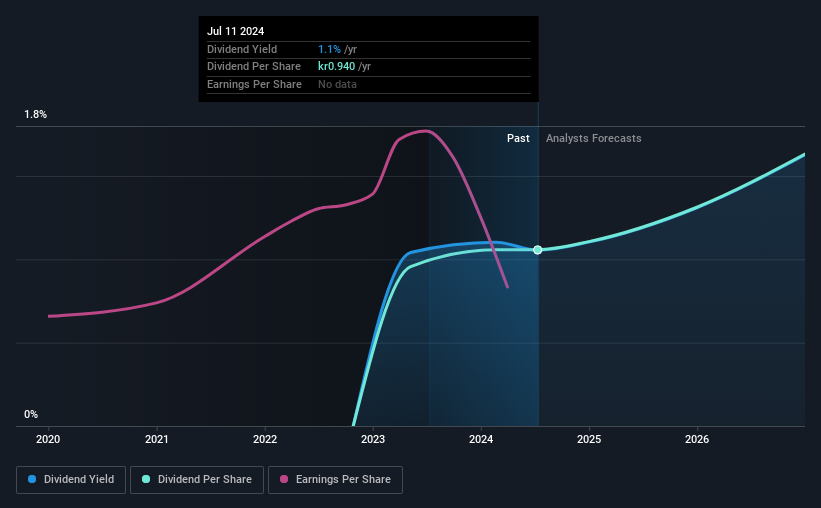Click the blue Dividend Yield legend dot
This screenshot has width=821, height=508.
32,479
